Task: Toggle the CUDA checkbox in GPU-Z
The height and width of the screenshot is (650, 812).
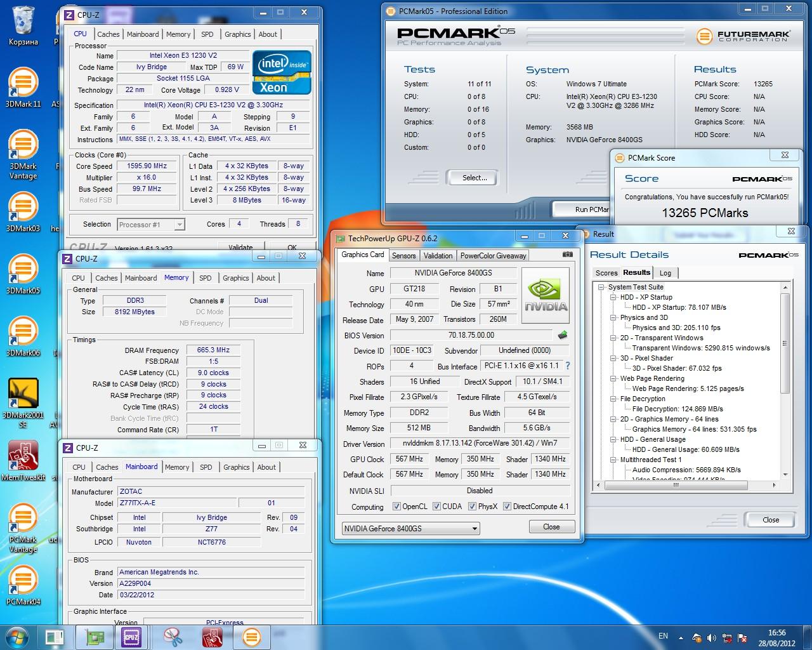Action: pos(436,507)
